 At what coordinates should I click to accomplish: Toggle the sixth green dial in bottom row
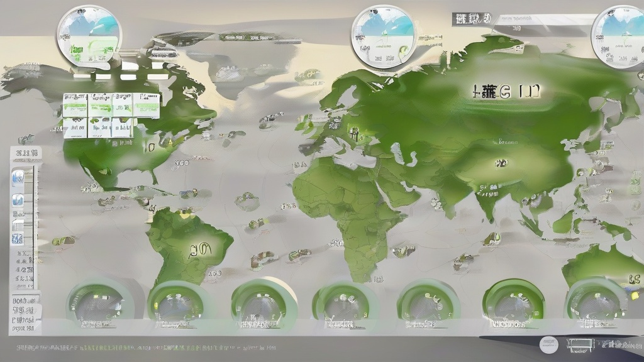(x=513, y=302)
